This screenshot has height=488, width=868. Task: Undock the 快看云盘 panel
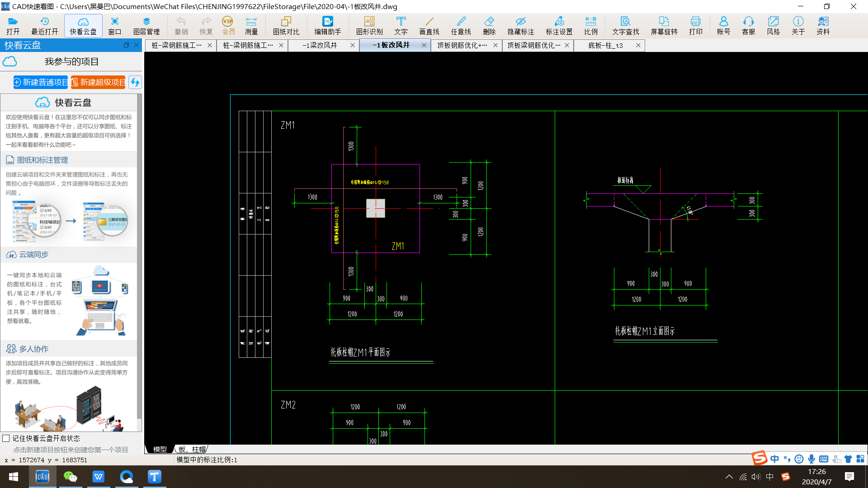tap(126, 45)
